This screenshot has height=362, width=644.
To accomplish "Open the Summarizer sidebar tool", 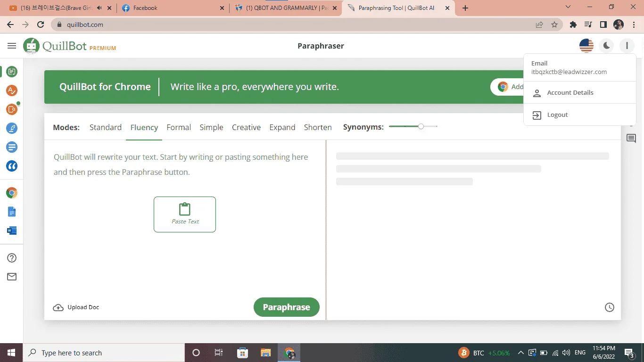I will 12,147.
